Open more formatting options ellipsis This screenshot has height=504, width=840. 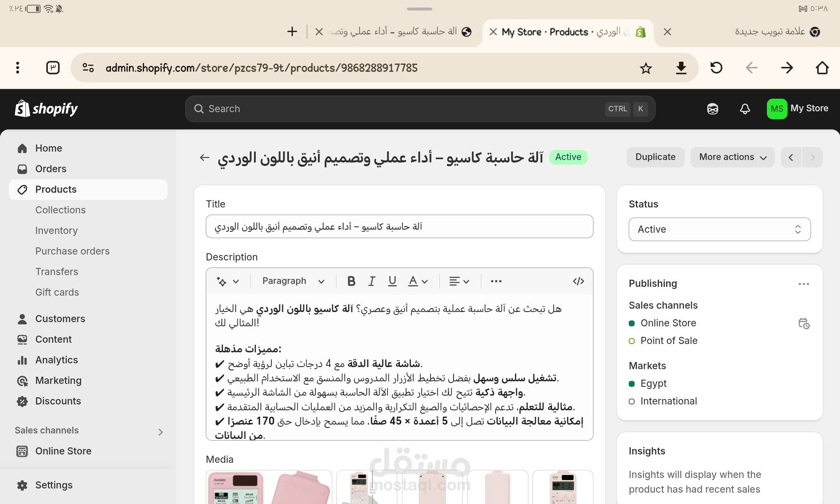[496, 281]
